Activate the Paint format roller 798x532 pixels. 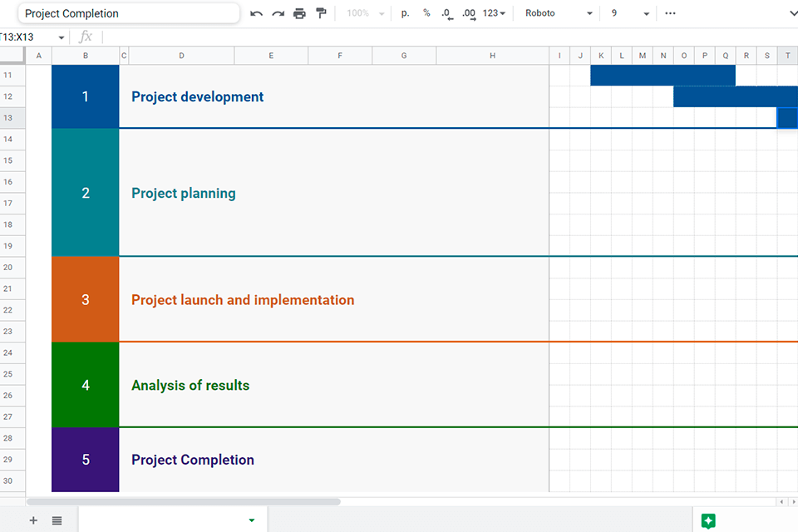321,13
